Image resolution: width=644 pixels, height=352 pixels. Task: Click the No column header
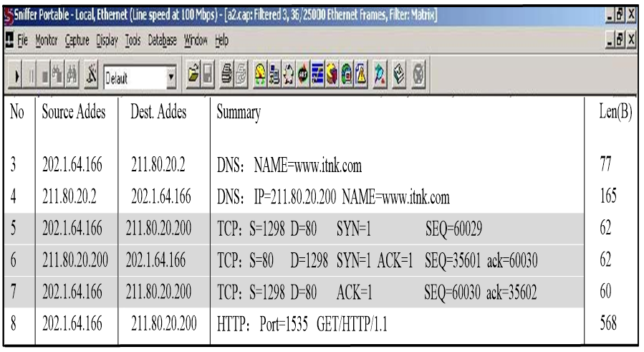click(x=17, y=112)
